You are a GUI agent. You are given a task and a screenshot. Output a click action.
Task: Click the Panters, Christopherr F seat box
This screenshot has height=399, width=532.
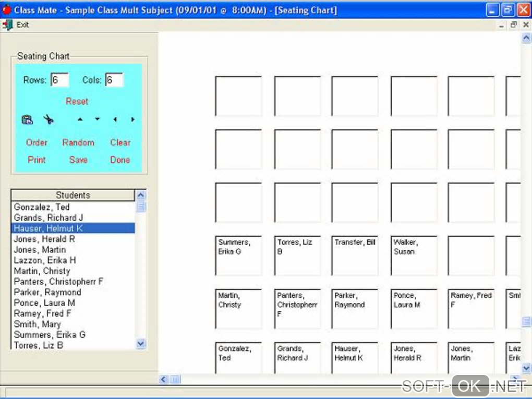[297, 309]
